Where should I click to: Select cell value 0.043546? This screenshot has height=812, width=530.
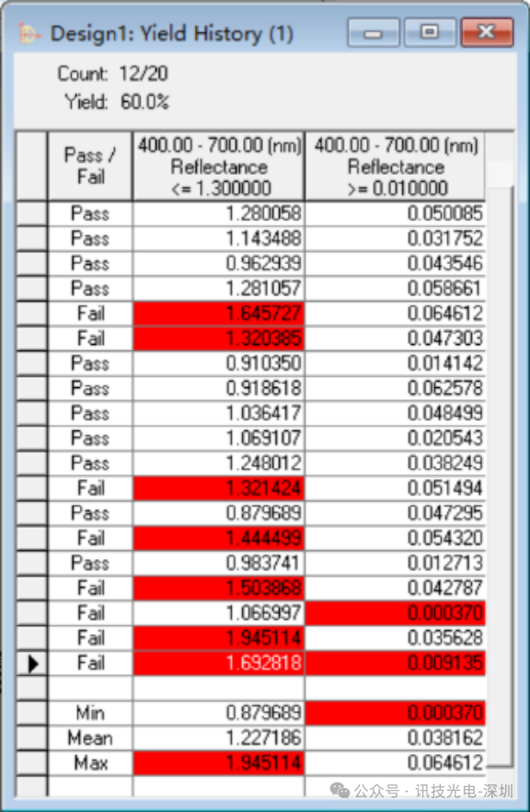(396, 263)
